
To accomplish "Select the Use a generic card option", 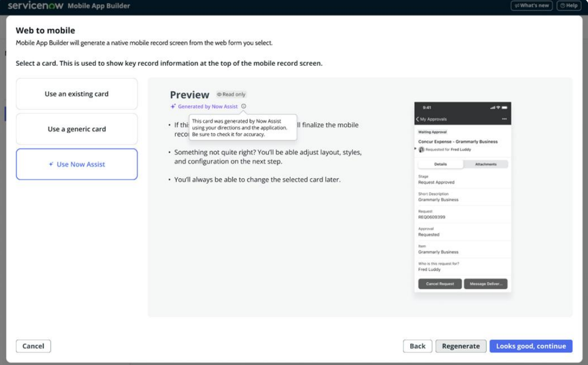I will click(77, 129).
